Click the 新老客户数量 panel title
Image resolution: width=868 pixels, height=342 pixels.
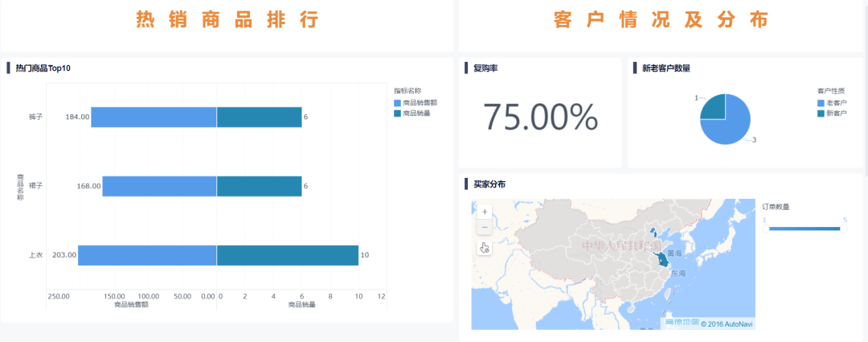[666, 68]
